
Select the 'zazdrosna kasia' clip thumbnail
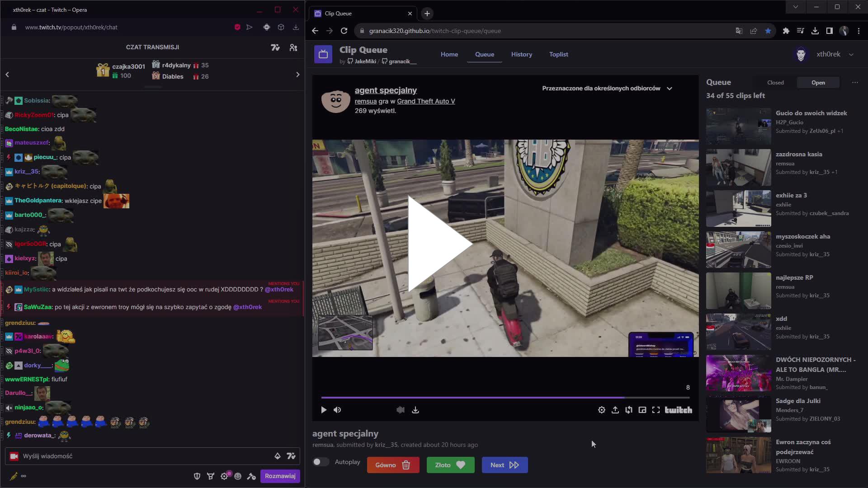pyautogui.click(x=739, y=168)
